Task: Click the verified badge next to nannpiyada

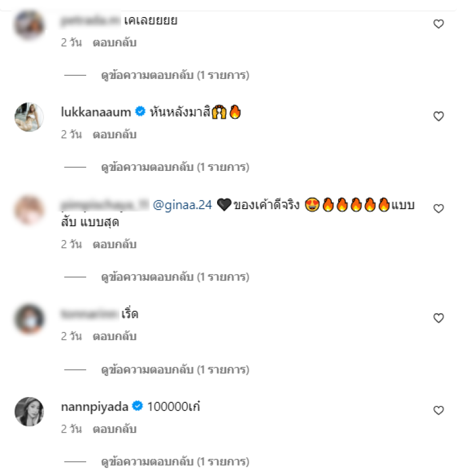Action: point(138,406)
